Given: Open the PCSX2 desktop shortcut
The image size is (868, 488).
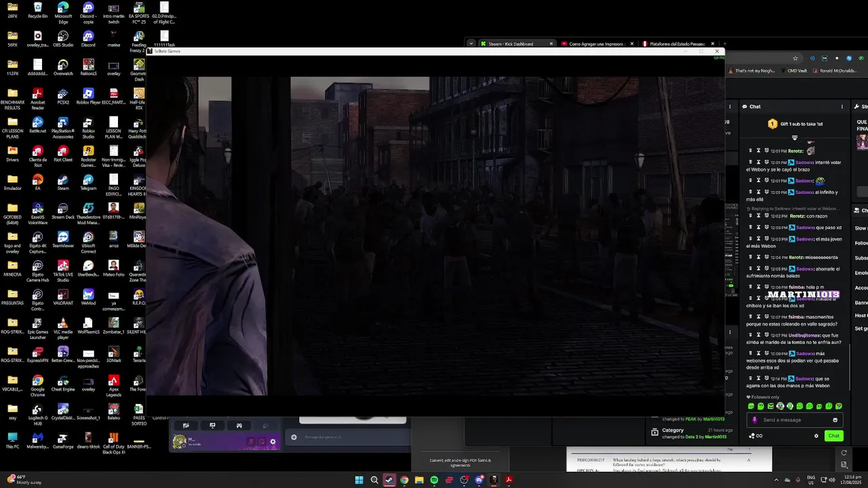Looking at the screenshot, I should (x=63, y=96).
